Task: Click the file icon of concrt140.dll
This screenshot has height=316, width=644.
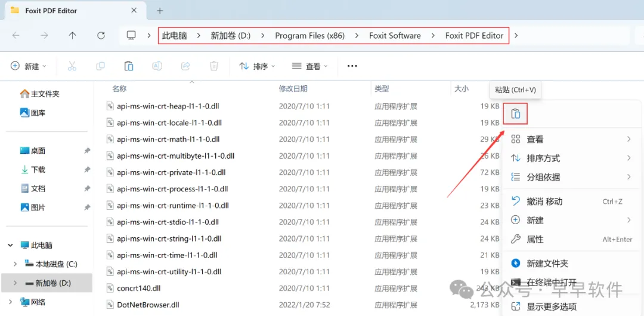Action: pos(110,288)
